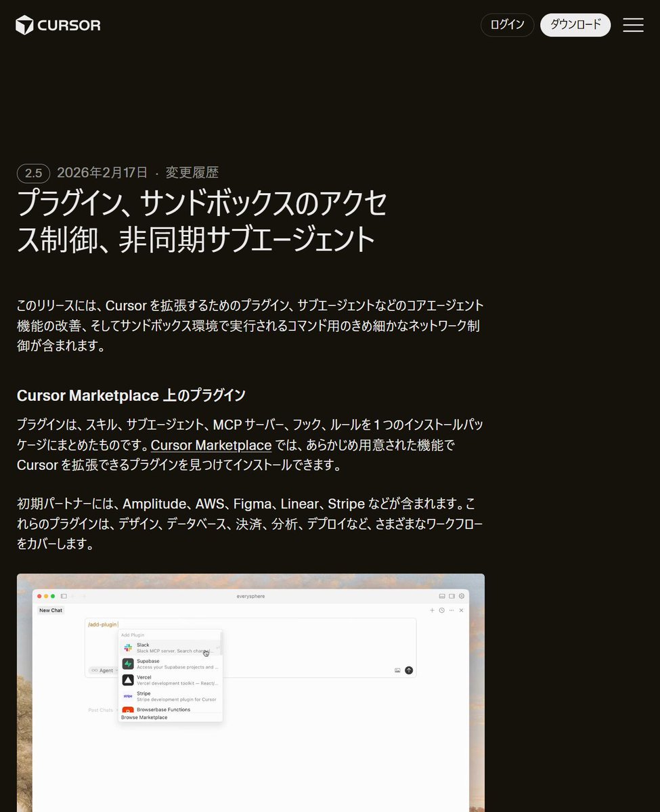Click the Supabase logo icon
The image size is (660, 812).
tap(128, 664)
